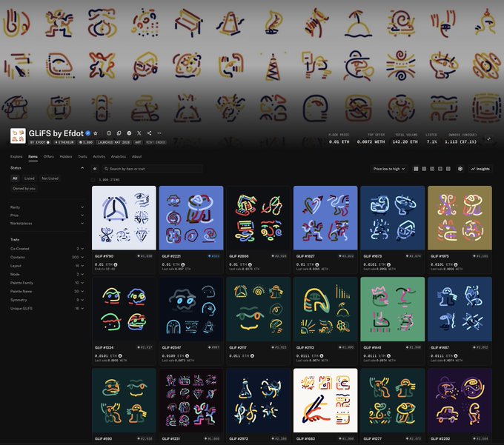Open the collection info circle icon
The height and width of the screenshot is (445, 504).
tap(109, 133)
